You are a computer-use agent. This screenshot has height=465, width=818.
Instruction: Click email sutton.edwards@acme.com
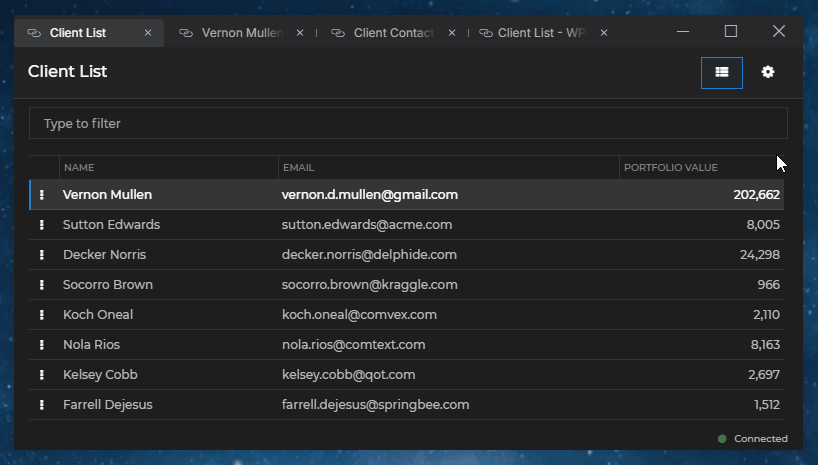coord(367,225)
